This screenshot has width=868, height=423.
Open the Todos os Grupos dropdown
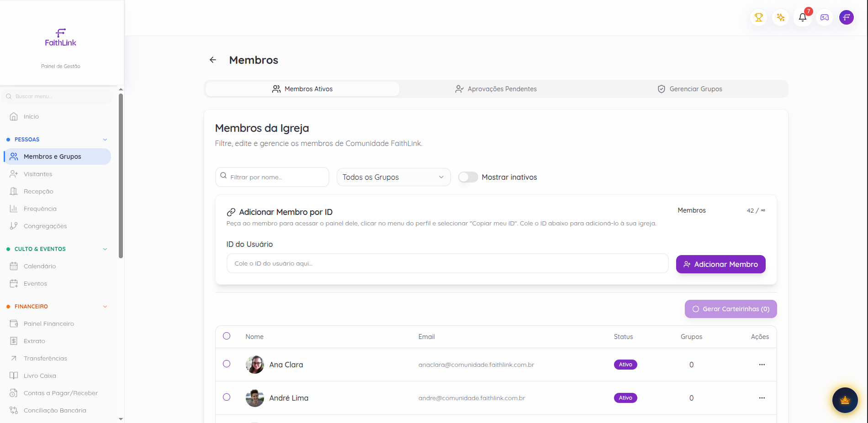393,177
